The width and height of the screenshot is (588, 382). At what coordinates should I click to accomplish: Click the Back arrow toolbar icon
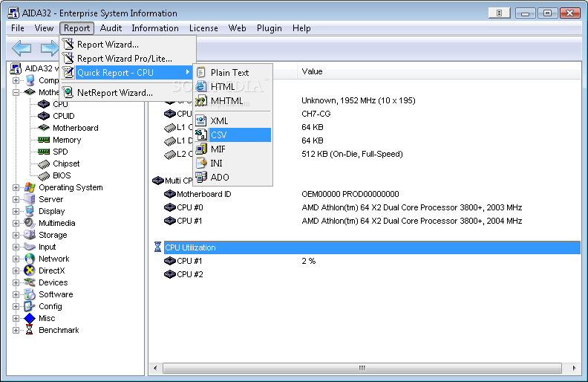[22, 48]
